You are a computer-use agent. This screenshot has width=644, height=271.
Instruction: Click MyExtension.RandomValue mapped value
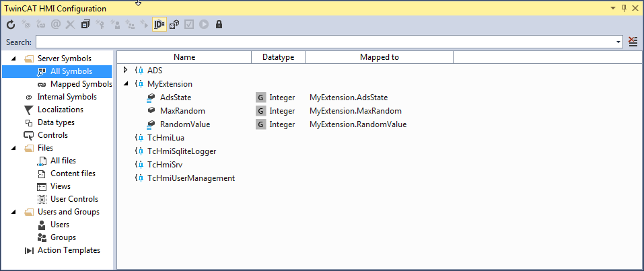click(358, 124)
